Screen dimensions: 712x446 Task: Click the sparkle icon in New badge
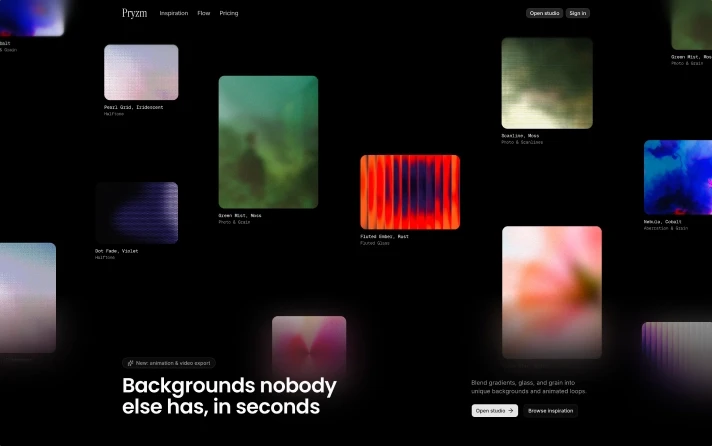(x=130, y=363)
